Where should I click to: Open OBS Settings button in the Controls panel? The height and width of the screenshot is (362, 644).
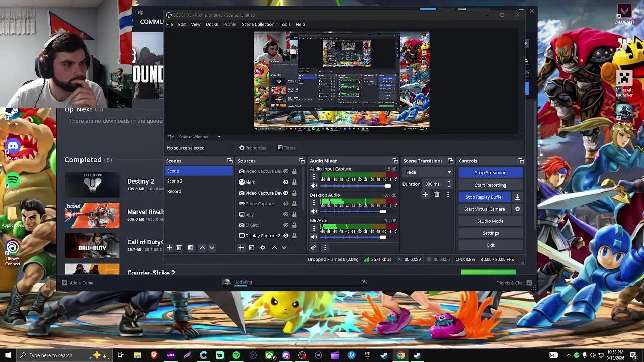(491, 233)
